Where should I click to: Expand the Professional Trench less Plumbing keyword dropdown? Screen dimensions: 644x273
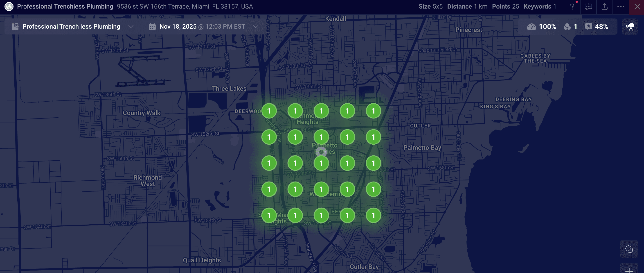pos(131,27)
